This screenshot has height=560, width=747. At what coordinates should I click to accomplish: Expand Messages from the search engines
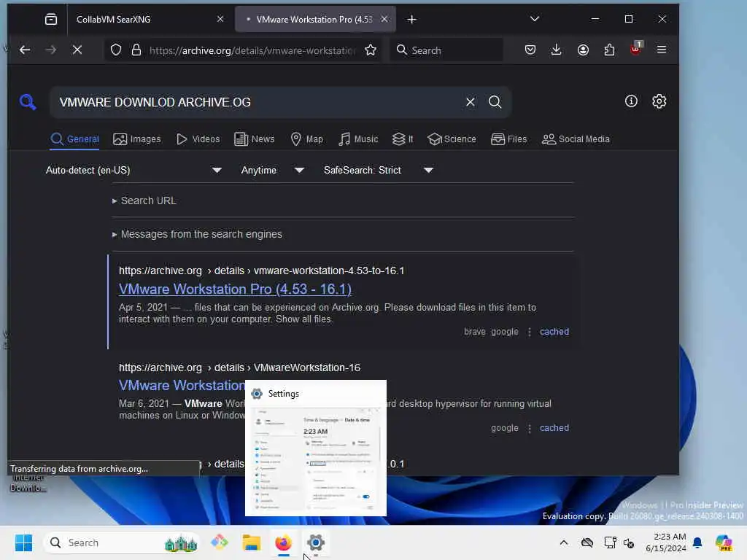[x=197, y=234]
